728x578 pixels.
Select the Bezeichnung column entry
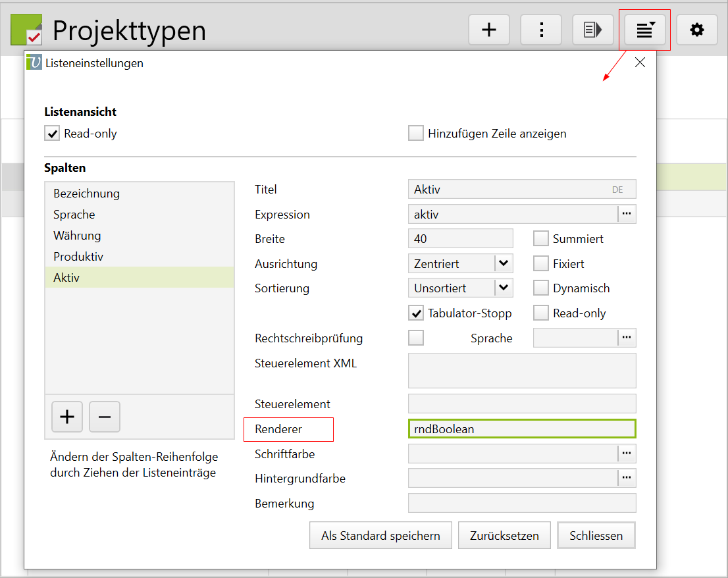pyautogui.click(x=87, y=194)
